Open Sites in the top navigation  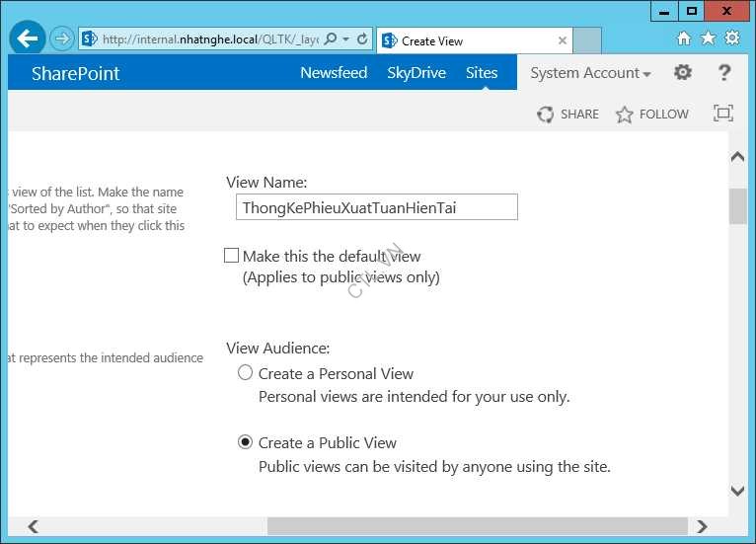click(x=482, y=73)
